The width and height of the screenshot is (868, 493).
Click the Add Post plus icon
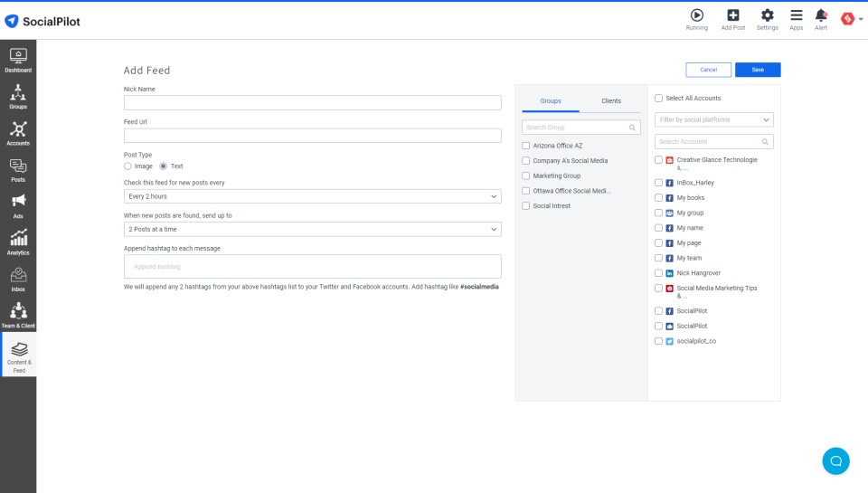[x=733, y=15]
